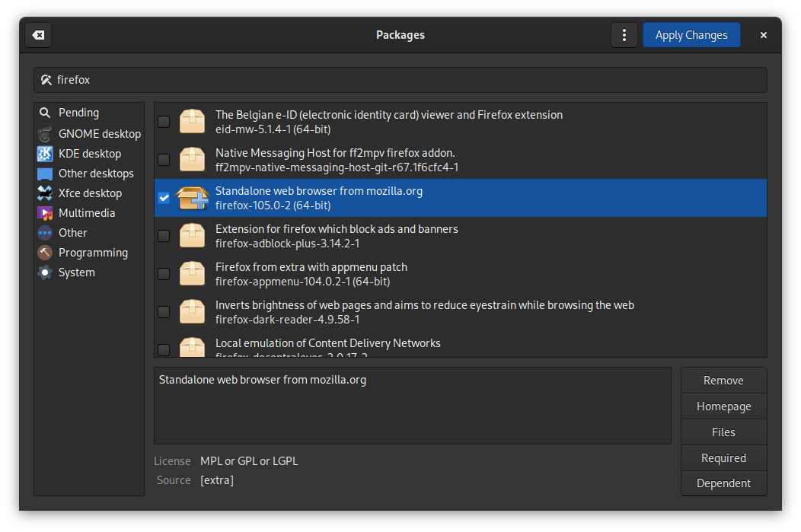Select the System category gear icon
This screenshot has height=532, width=801.
(45, 272)
